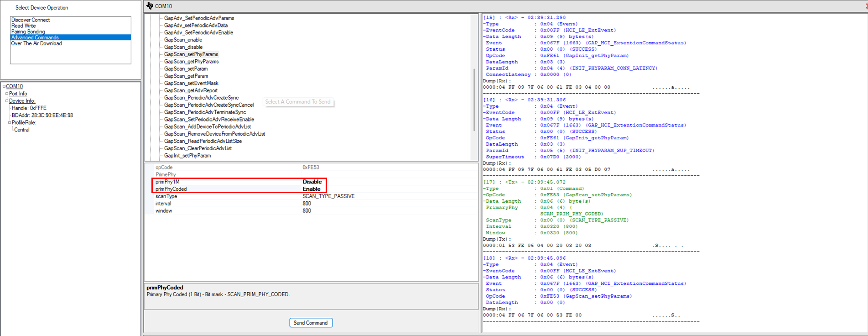Select GapScan_RemoveDeviceFromPeriodicAdvList command
868x336 pixels.
[x=214, y=134]
